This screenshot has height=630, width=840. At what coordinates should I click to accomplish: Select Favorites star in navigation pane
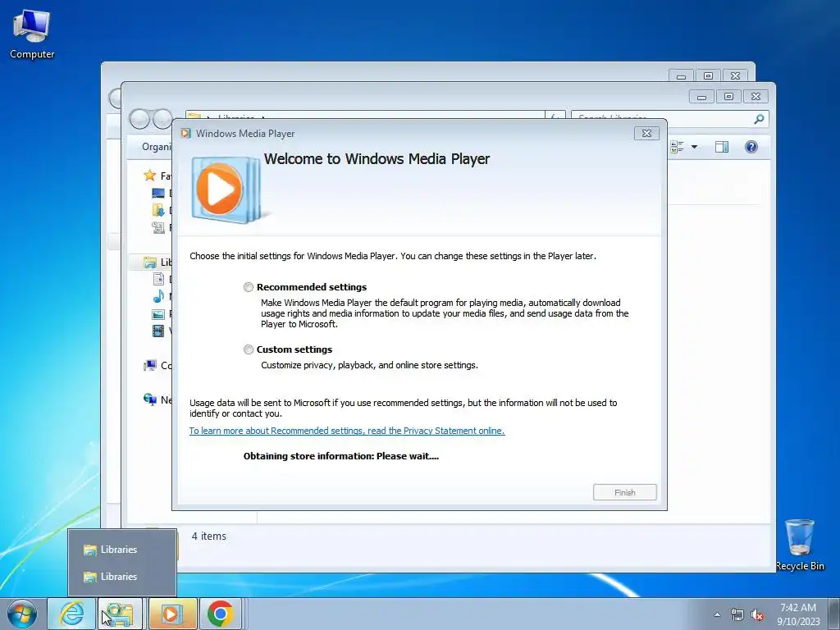tap(149, 176)
